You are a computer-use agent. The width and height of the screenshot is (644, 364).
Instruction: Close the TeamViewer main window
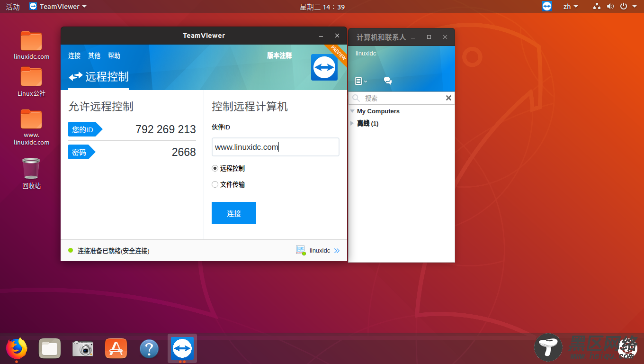coord(337,36)
